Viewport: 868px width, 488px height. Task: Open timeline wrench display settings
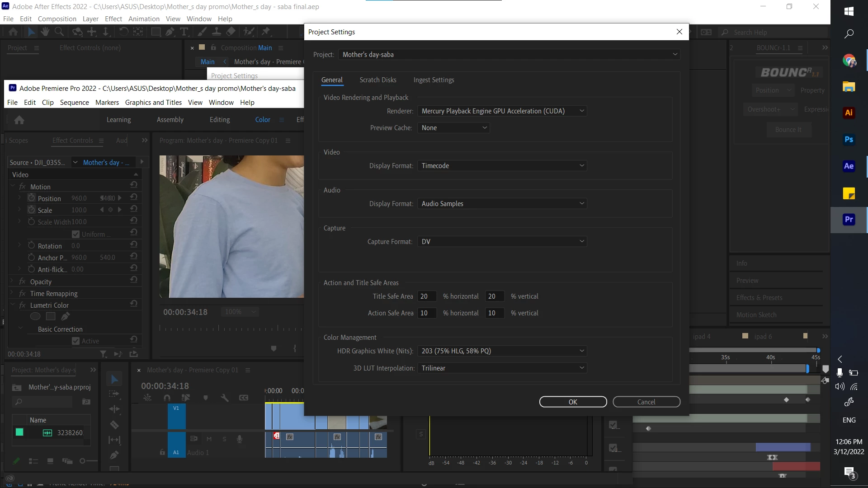tap(225, 398)
